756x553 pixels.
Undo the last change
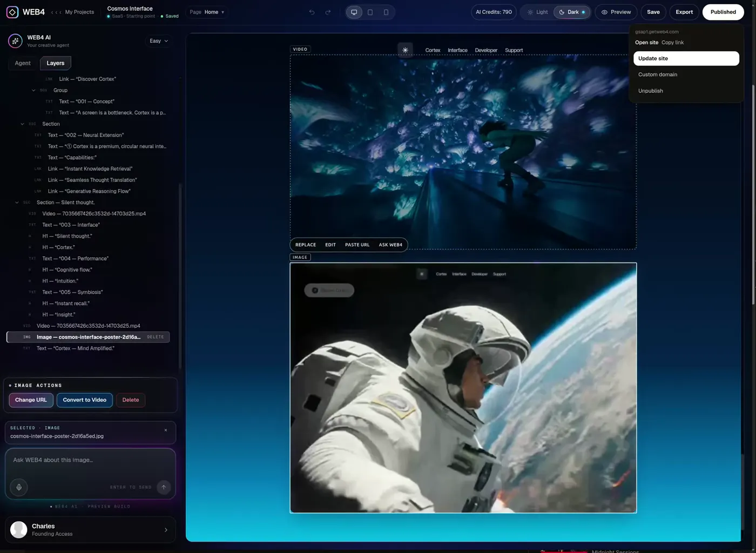(312, 12)
